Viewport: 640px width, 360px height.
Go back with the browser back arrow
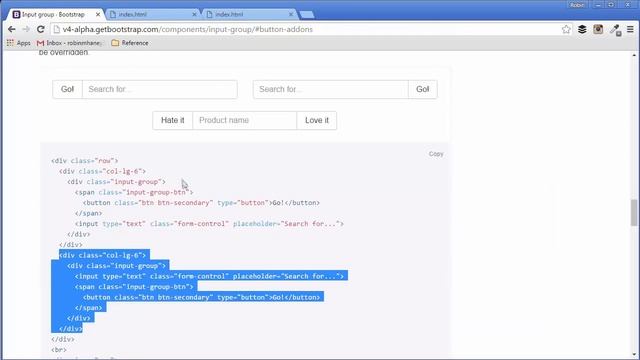(x=11, y=29)
